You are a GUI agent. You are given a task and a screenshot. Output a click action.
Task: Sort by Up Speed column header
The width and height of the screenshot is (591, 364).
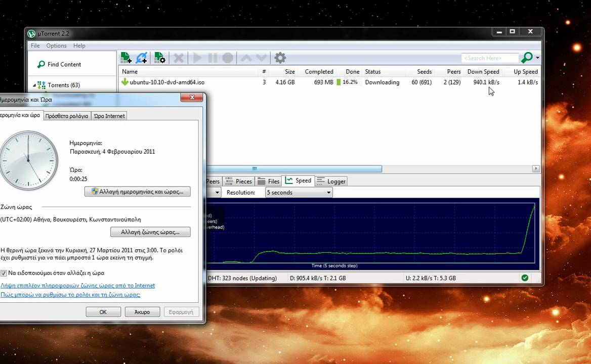point(525,71)
